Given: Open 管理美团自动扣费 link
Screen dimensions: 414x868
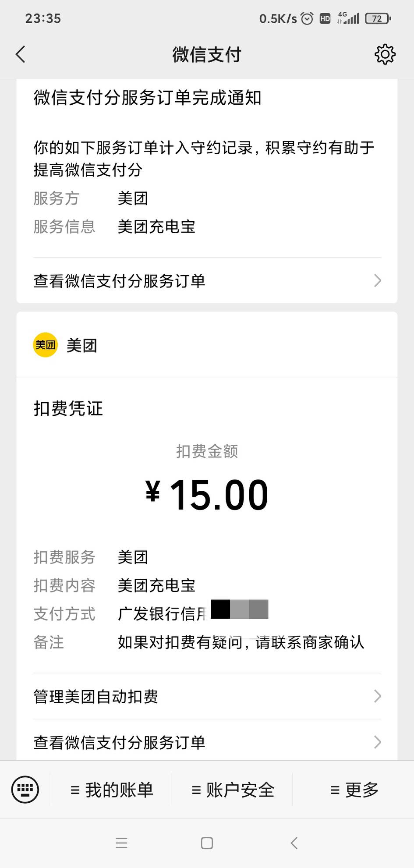Looking at the screenshot, I should [x=96, y=696].
